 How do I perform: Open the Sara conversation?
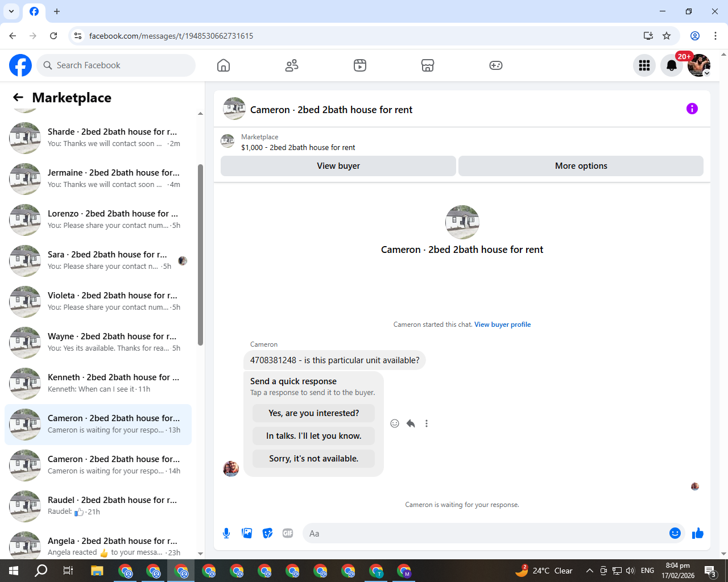click(98, 261)
